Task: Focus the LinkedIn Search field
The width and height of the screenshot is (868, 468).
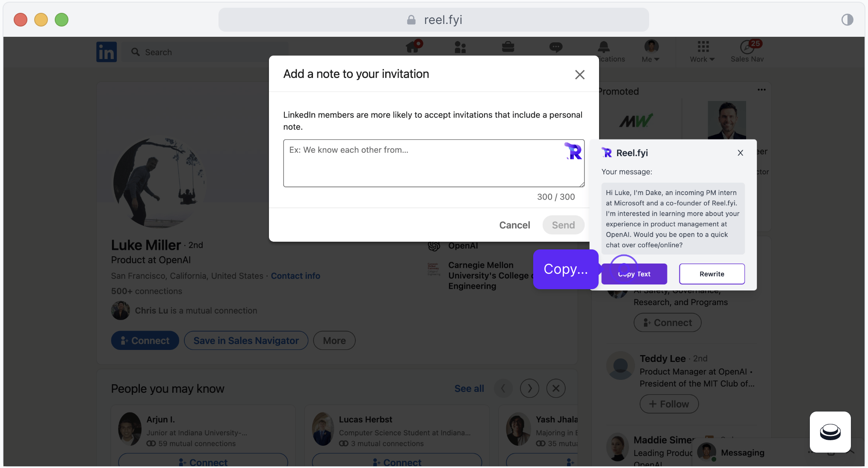Action: tap(205, 52)
